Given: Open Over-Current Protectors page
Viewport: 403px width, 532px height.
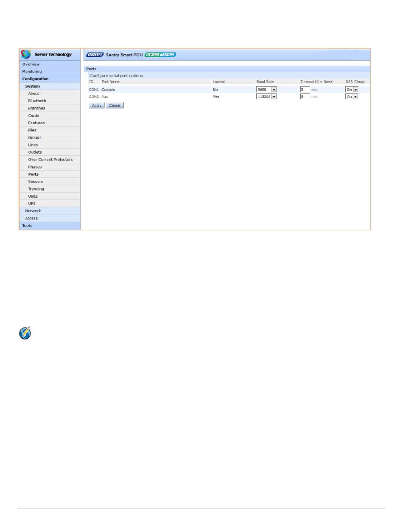Looking at the screenshot, I should coord(50,160).
